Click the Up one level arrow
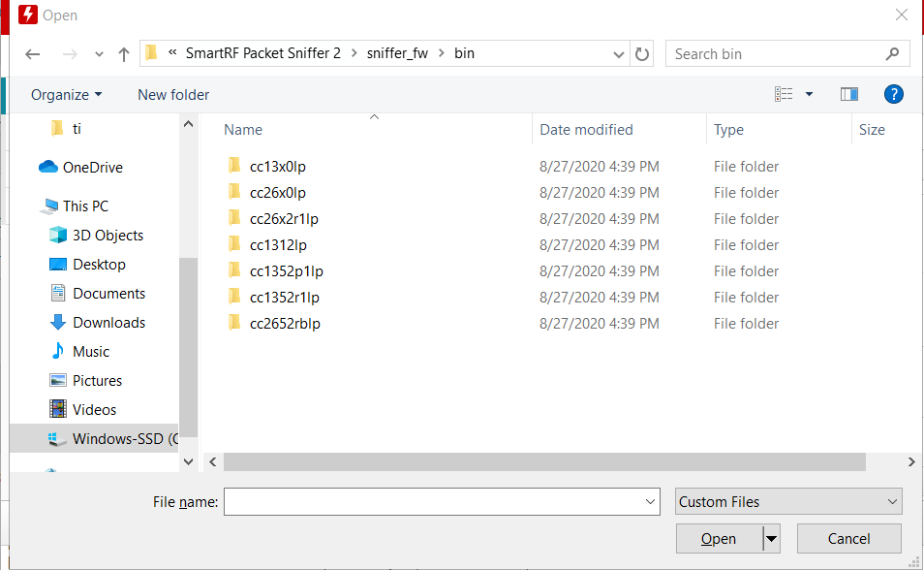 pyautogui.click(x=123, y=54)
